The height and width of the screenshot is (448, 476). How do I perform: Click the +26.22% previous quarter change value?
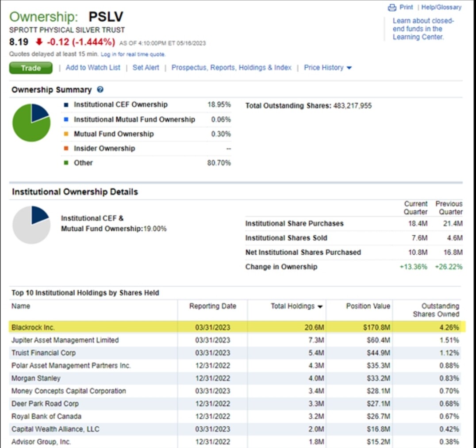(x=449, y=267)
